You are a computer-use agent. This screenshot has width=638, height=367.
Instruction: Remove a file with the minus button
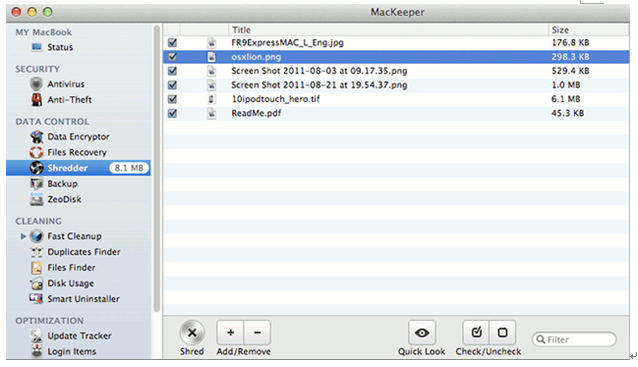257,332
